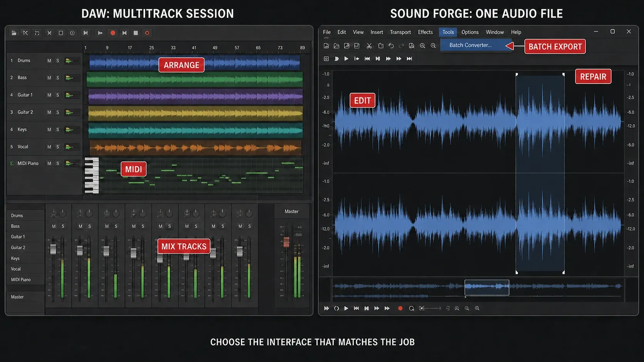Open the Help menu in Sound Forge
644x362 pixels.
coord(516,32)
